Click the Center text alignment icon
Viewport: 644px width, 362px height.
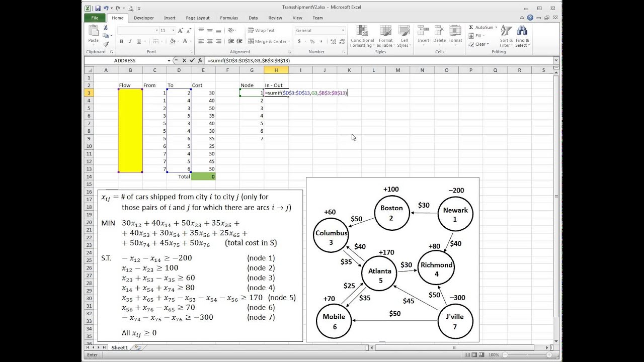(x=210, y=42)
